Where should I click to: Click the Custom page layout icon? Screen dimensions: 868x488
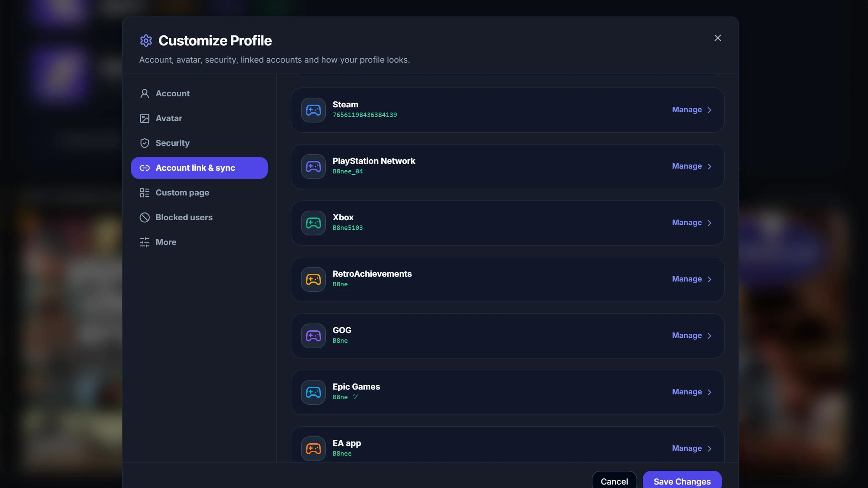click(x=144, y=193)
